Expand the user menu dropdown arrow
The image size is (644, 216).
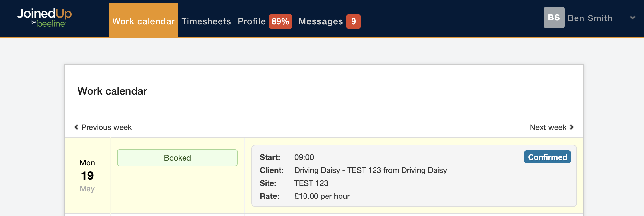[632, 18]
